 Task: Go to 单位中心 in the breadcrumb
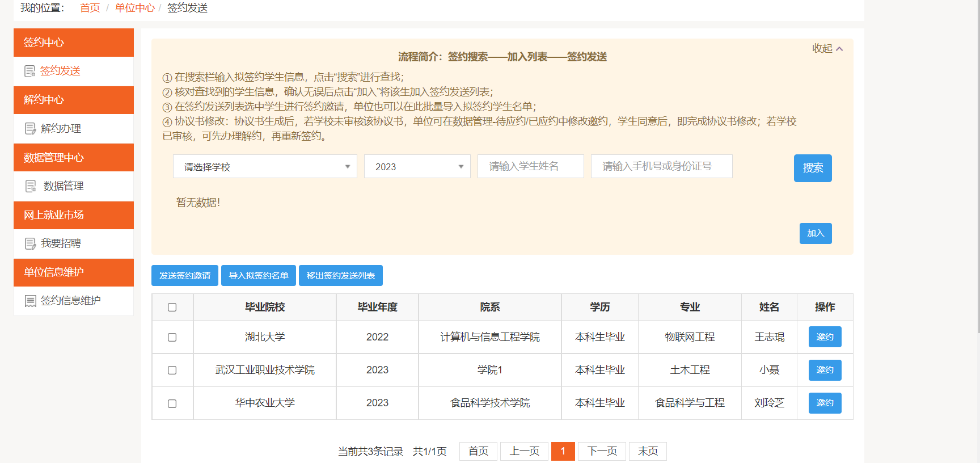coord(134,8)
